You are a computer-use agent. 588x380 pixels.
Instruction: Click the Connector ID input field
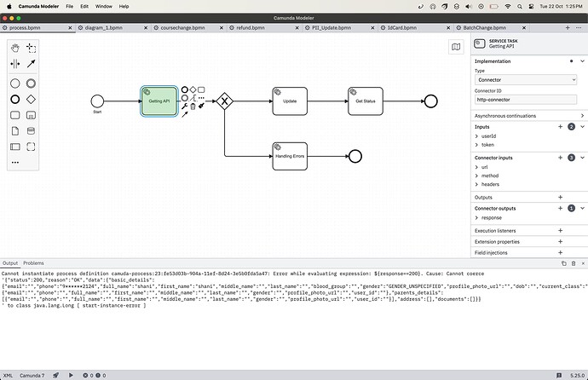(x=526, y=100)
